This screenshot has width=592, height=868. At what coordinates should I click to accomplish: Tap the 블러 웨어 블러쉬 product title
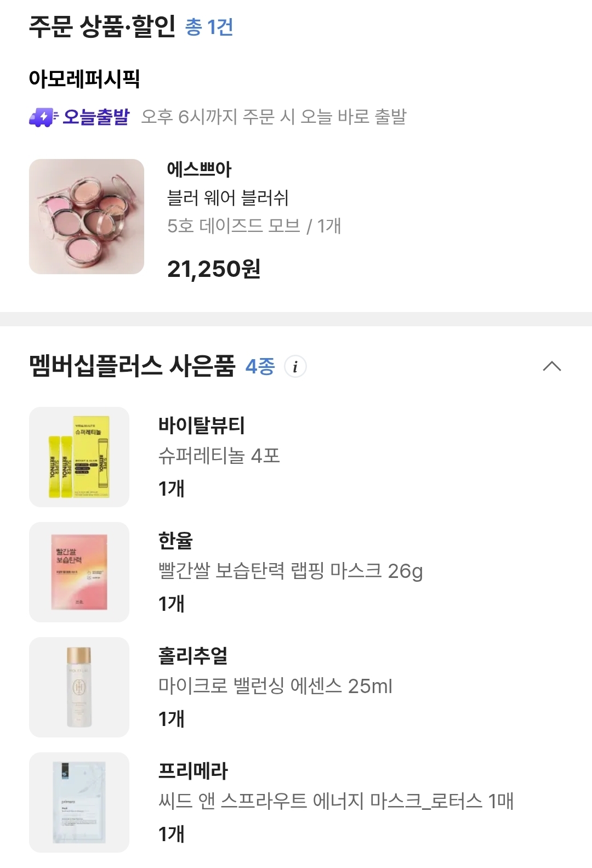(227, 197)
